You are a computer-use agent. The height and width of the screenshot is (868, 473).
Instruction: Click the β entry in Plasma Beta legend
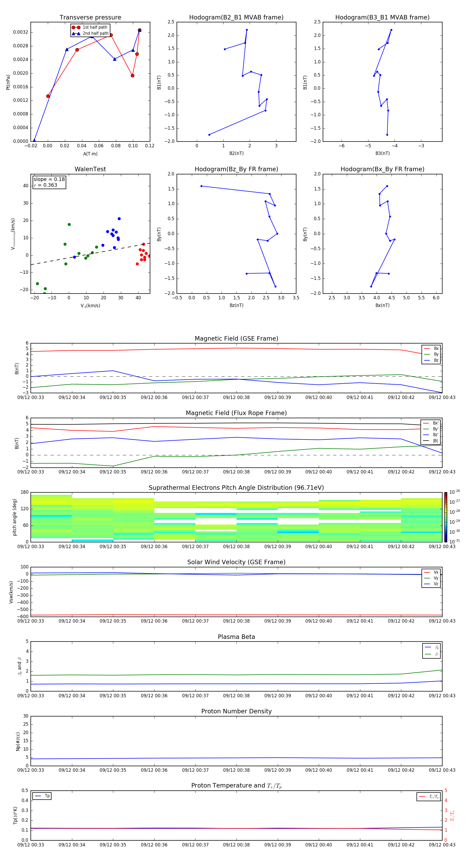(431, 654)
